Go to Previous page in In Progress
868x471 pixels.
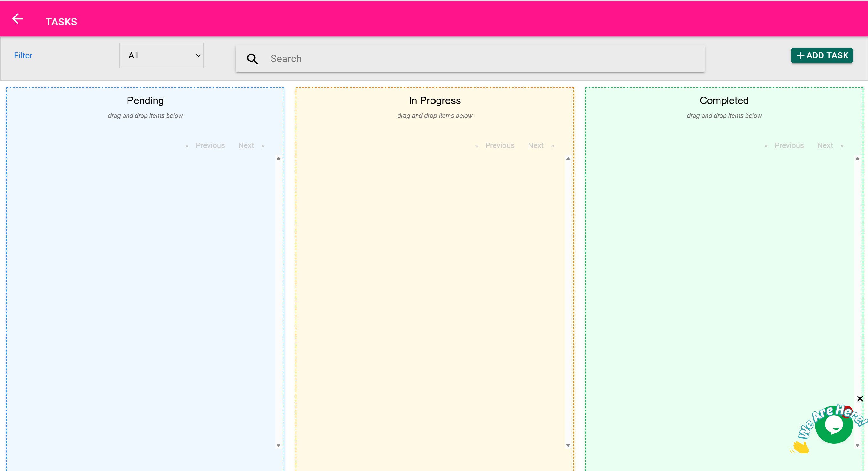pos(500,145)
